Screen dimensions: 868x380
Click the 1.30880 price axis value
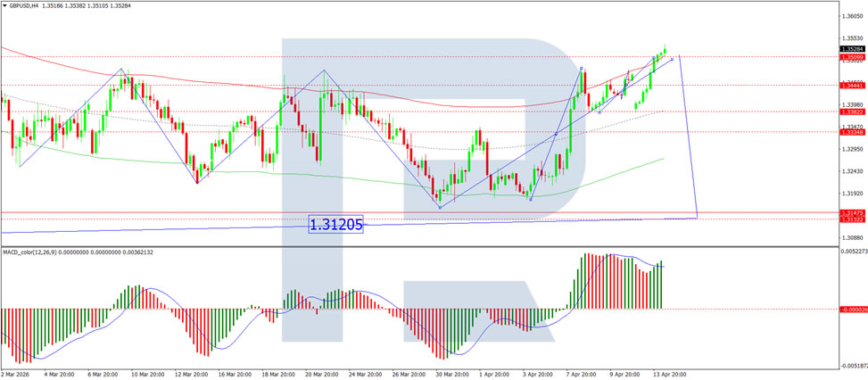click(x=853, y=238)
